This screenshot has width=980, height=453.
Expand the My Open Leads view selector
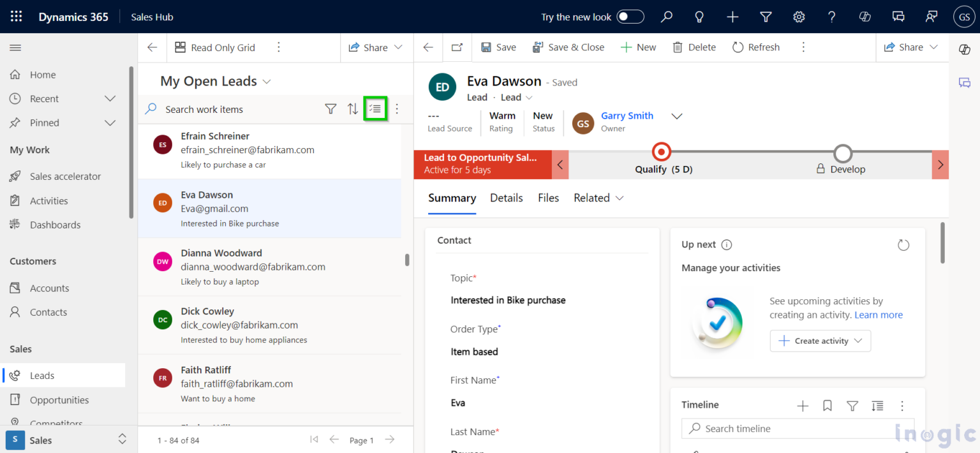point(267,81)
